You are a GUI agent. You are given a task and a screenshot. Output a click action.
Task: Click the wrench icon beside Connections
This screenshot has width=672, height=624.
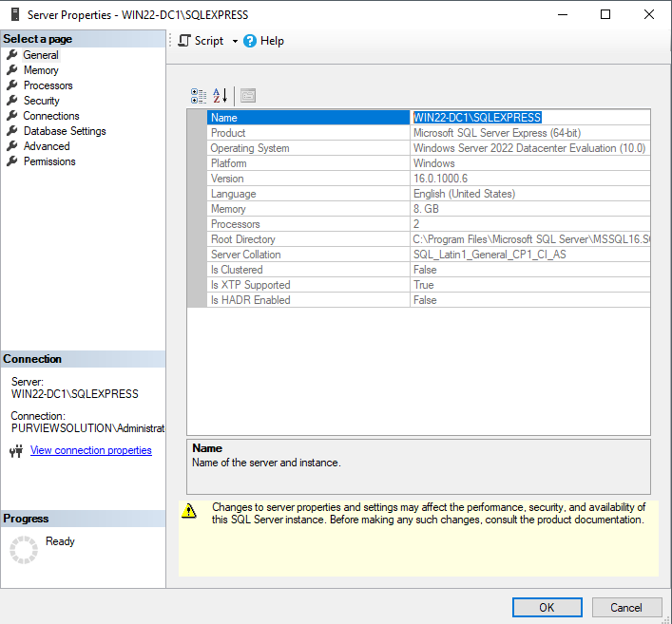pos(12,116)
